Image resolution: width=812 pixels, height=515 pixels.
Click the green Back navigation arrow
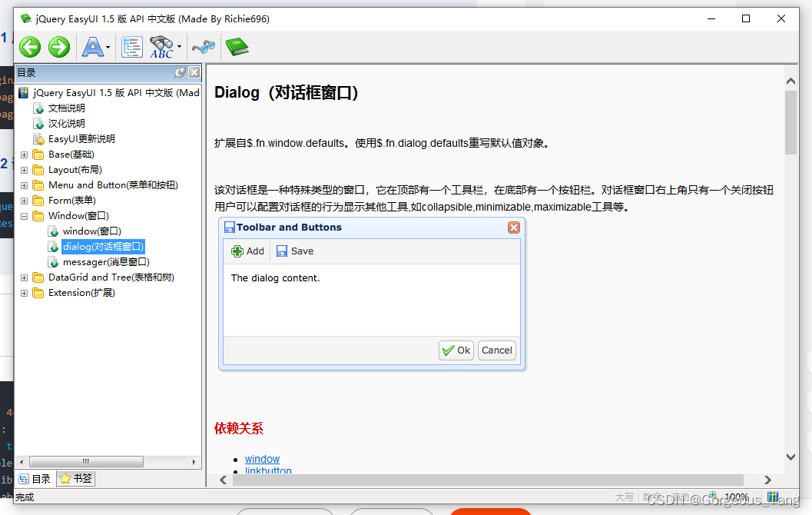tap(29, 47)
